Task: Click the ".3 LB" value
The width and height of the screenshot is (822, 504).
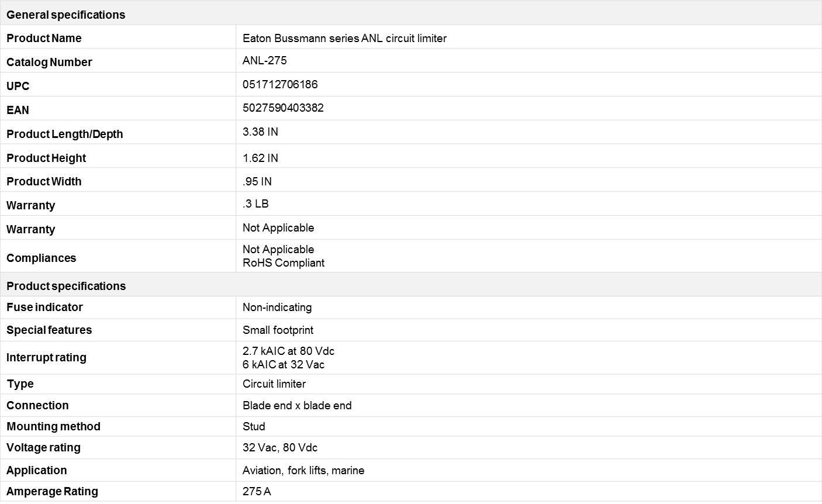Action: coord(255,203)
